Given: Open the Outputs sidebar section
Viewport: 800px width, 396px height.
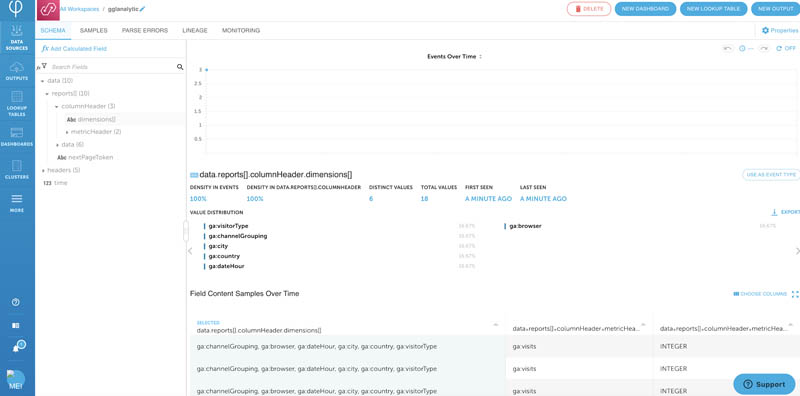Looking at the screenshot, I should click(17, 70).
